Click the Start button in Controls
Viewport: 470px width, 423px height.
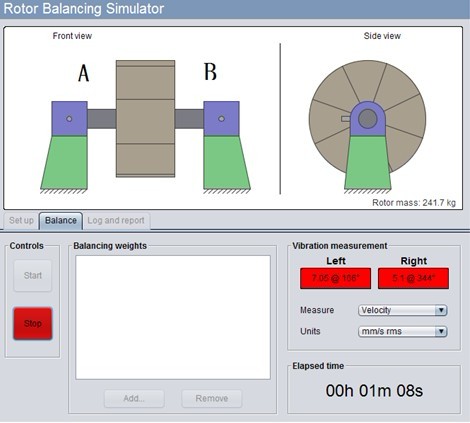click(x=33, y=276)
